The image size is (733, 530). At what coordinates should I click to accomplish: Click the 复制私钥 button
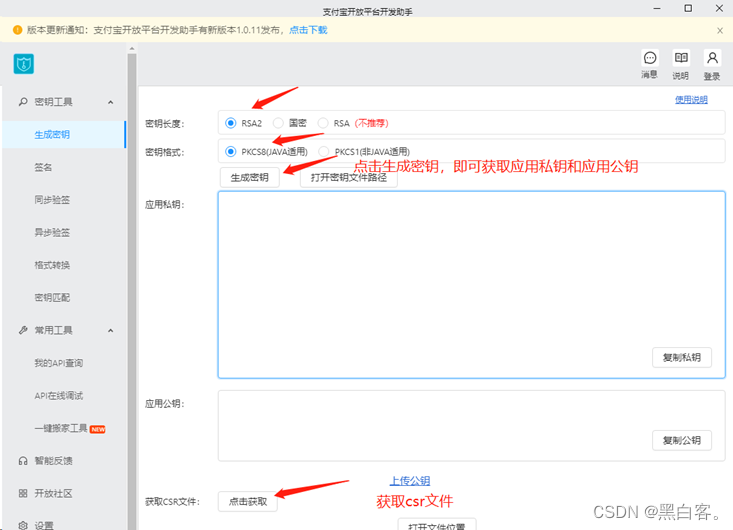682,358
